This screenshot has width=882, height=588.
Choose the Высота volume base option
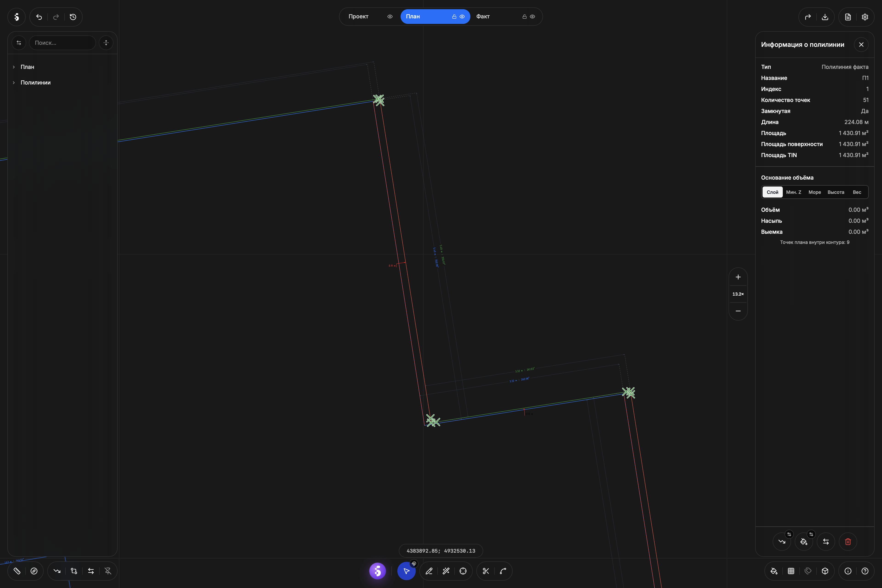(836, 192)
